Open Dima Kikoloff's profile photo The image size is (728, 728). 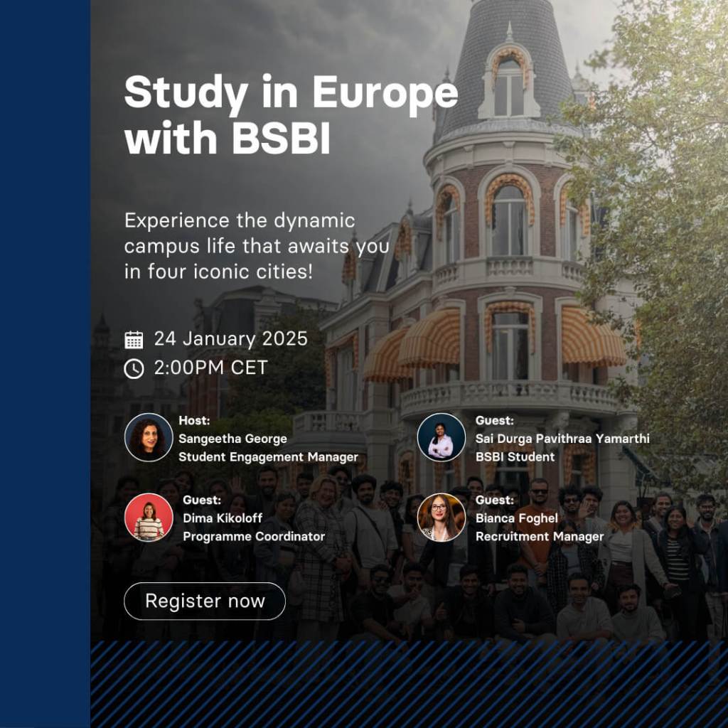(149, 518)
